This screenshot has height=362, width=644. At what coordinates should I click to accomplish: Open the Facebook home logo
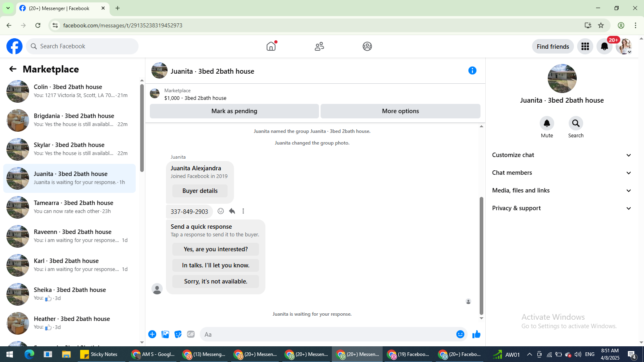pos(14,46)
